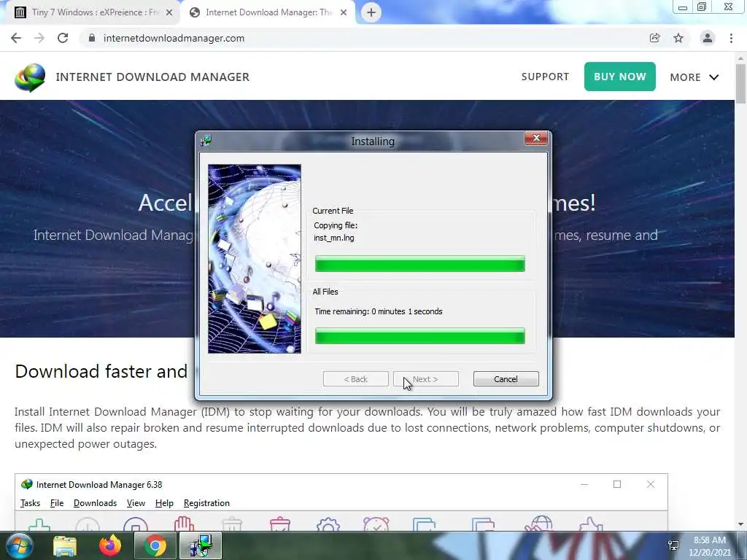Screen dimensions: 747x560
Task: Reload the page with refresh icon
Action: click(63, 38)
